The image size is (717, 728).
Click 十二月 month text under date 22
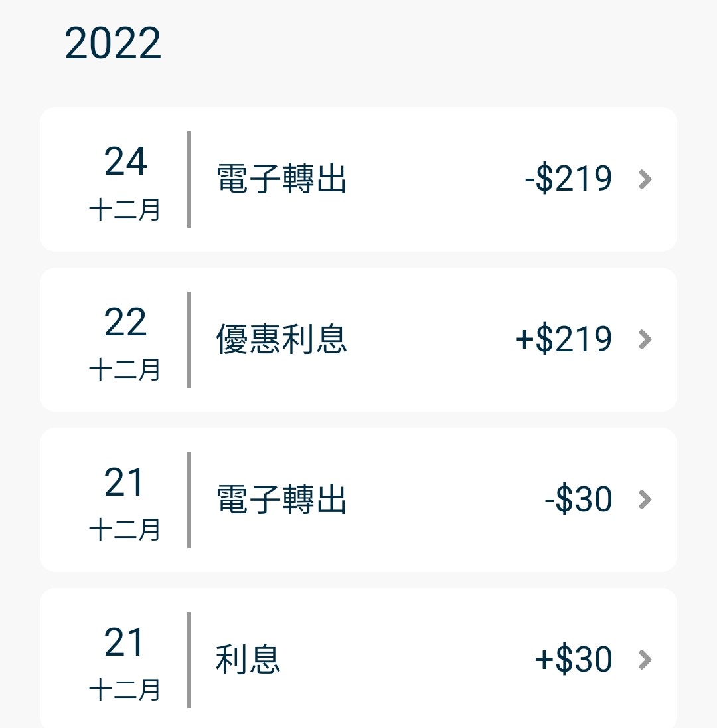click(125, 370)
